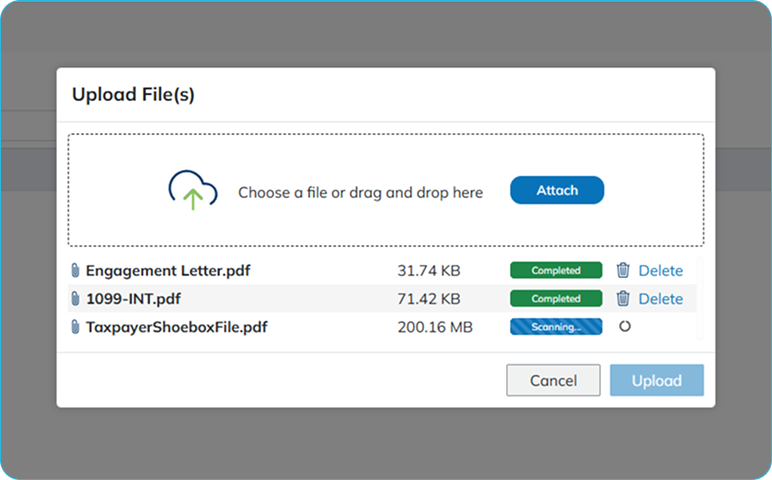Cancel the file upload dialog
This screenshot has width=772, height=480.
[x=553, y=380]
